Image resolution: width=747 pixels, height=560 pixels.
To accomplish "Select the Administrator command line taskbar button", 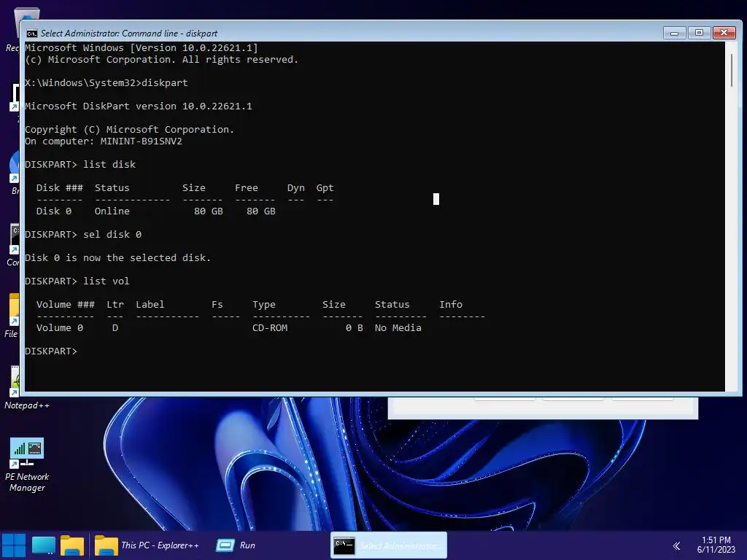I will pyautogui.click(x=388, y=545).
